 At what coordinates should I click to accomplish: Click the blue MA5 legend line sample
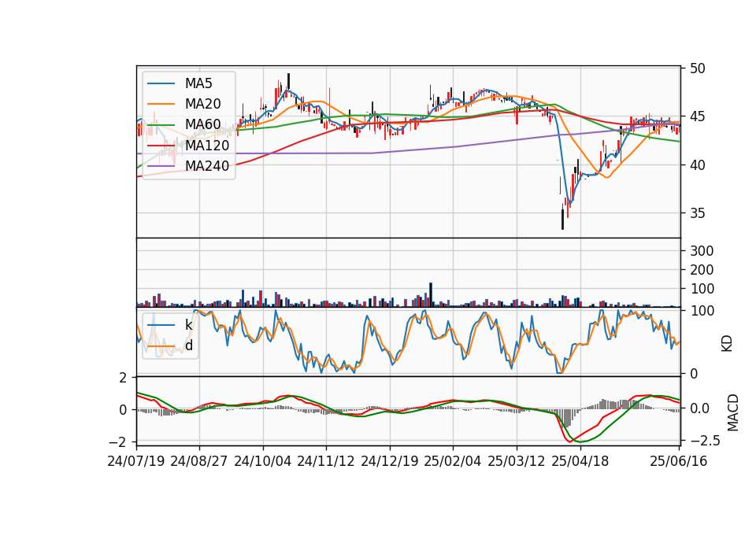(x=161, y=83)
